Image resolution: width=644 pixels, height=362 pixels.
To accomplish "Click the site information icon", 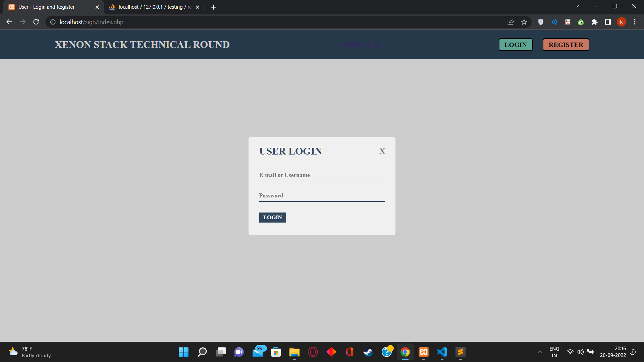I will pyautogui.click(x=53, y=22).
